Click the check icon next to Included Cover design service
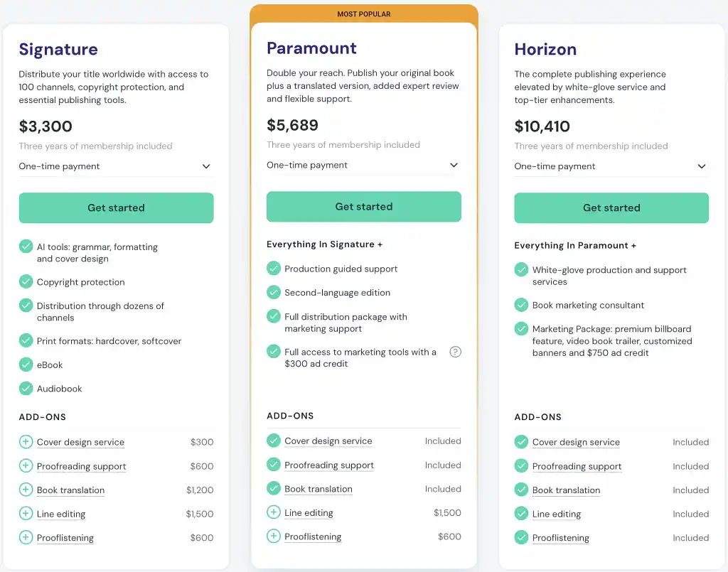Viewport: 728px width, 572px height. [x=274, y=441]
